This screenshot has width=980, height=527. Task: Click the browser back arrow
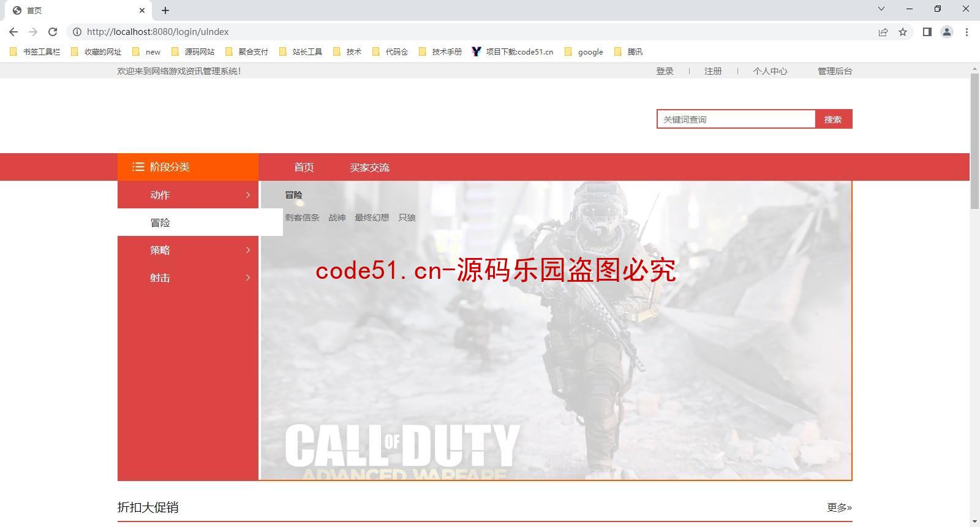(13, 32)
